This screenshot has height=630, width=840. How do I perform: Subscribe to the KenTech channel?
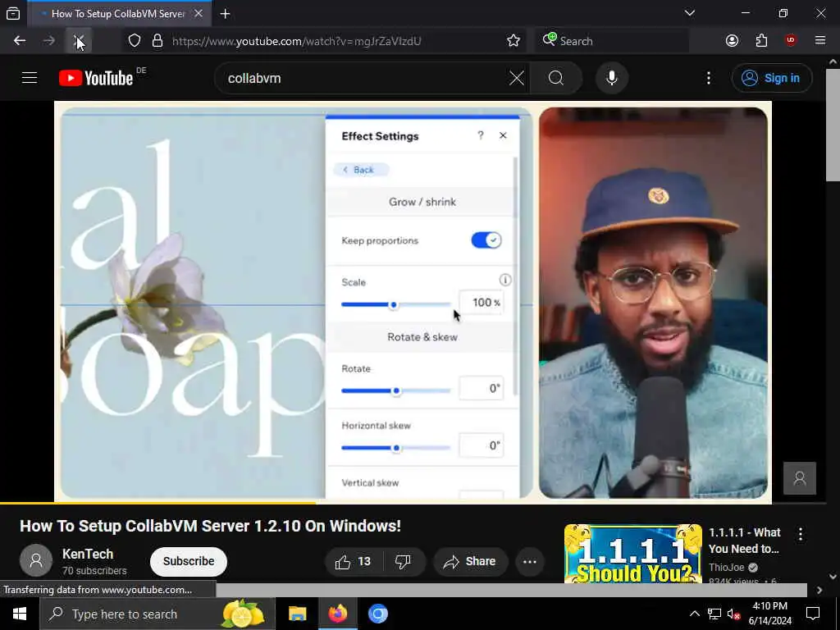click(x=189, y=561)
